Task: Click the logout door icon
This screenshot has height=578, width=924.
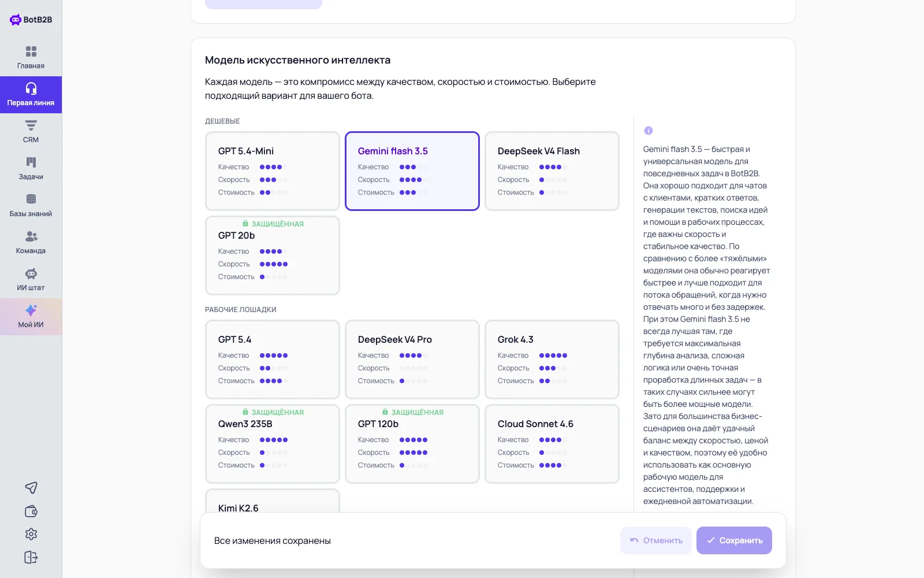Action: (31, 557)
